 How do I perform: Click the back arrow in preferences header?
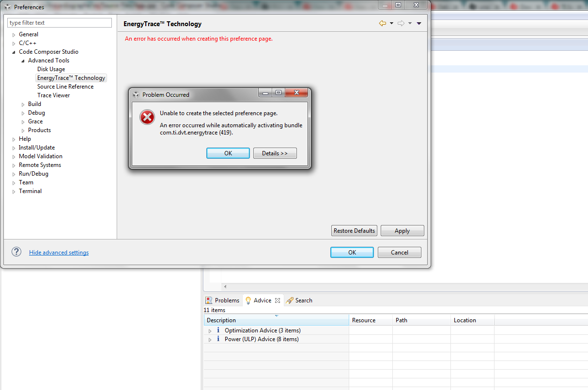[x=383, y=23]
